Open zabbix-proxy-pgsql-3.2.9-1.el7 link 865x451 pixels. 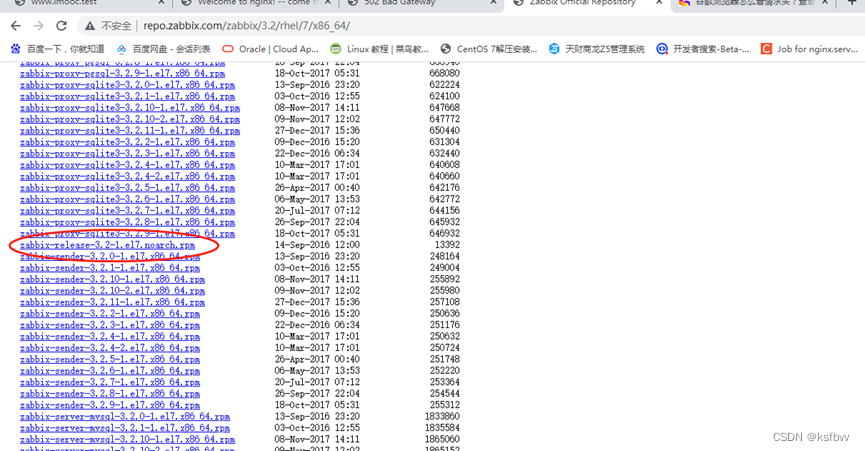(x=122, y=73)
